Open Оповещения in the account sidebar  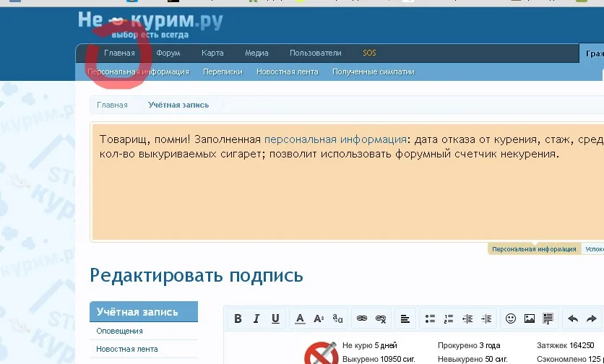click(x=119, y=331)
